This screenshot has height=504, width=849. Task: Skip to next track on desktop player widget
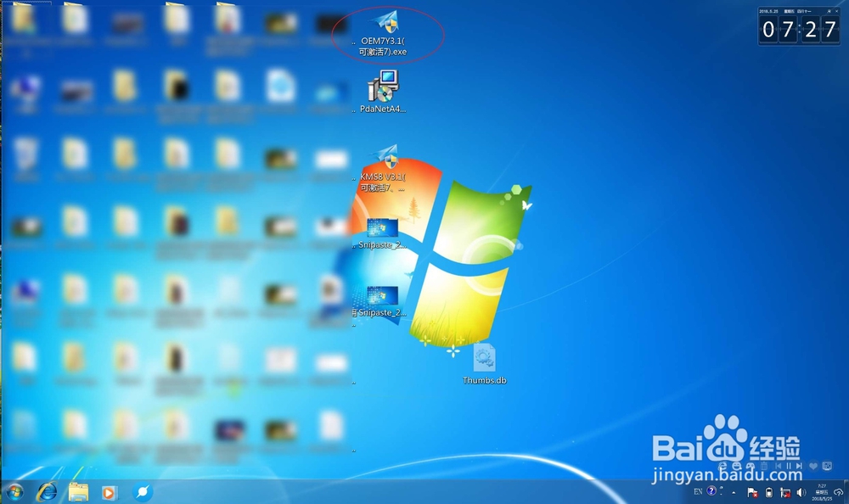pyautogui.click(x=799, y=466)
